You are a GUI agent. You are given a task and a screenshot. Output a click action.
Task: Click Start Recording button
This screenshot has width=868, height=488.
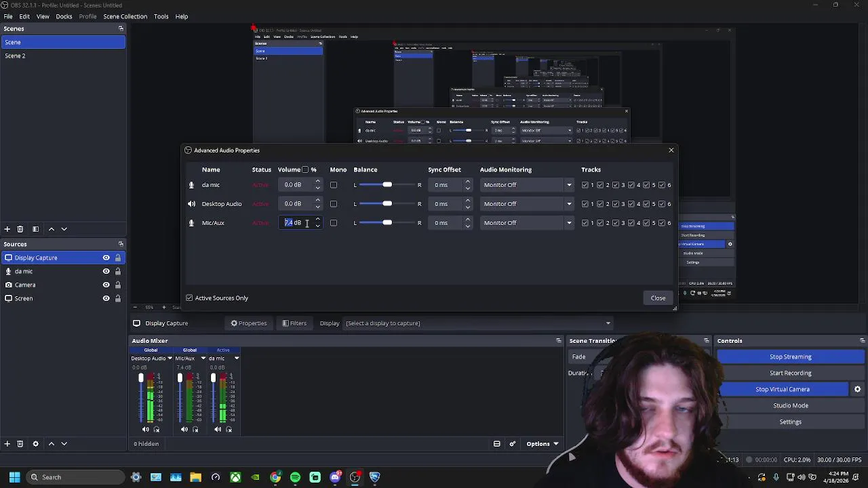791,373
